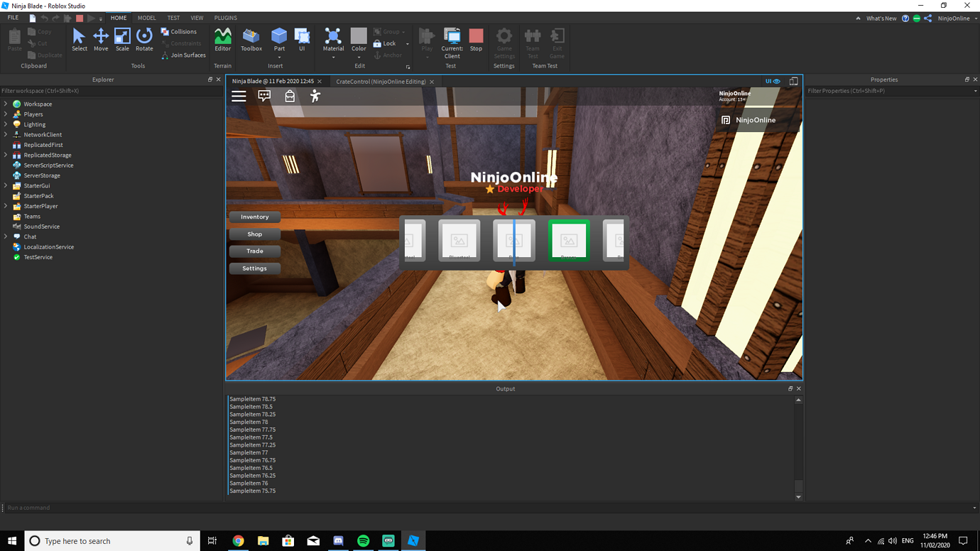Click the in-game Inventory button
The width and height of the screenshot is (980, 551).
255,217
